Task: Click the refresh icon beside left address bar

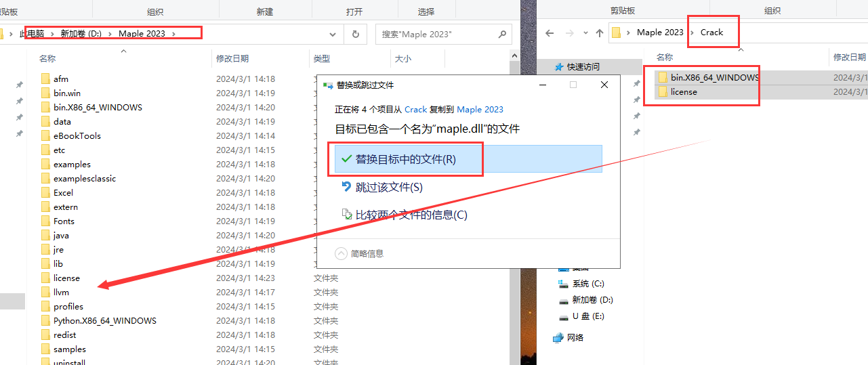Action: click(x=356, y=34)
